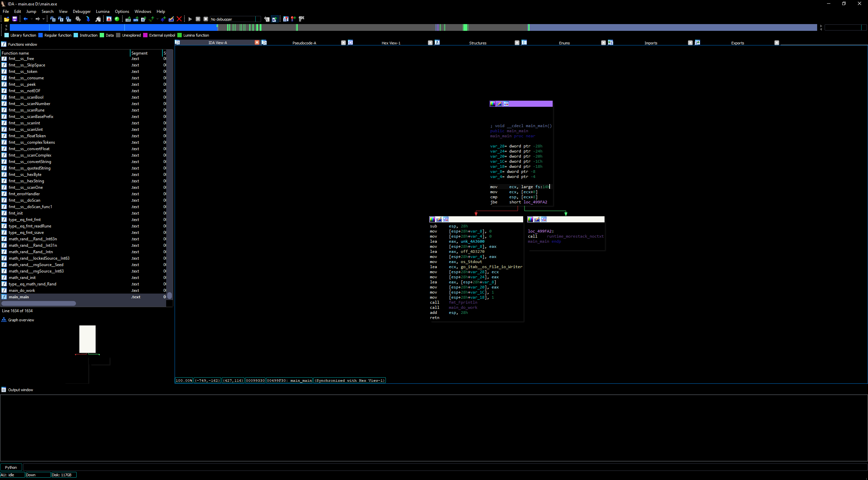
Task: Click the red warning triangle icon
Action: (x=109, y=19)
